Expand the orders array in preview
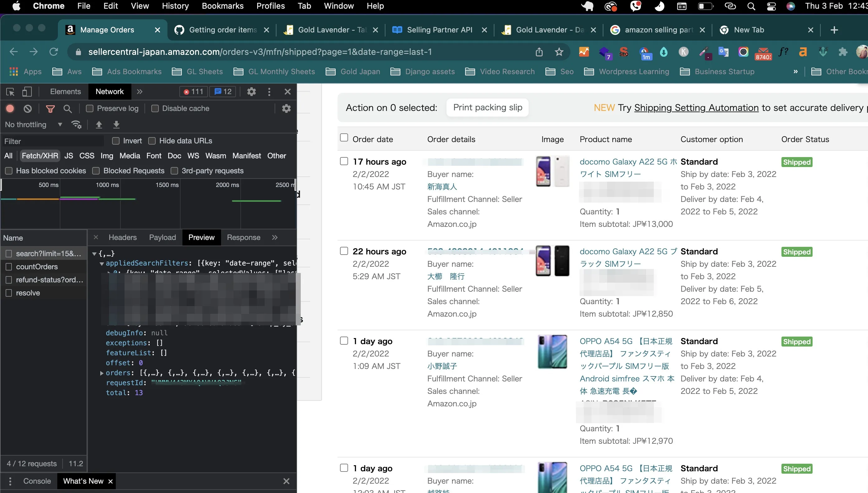 point(101,373)
